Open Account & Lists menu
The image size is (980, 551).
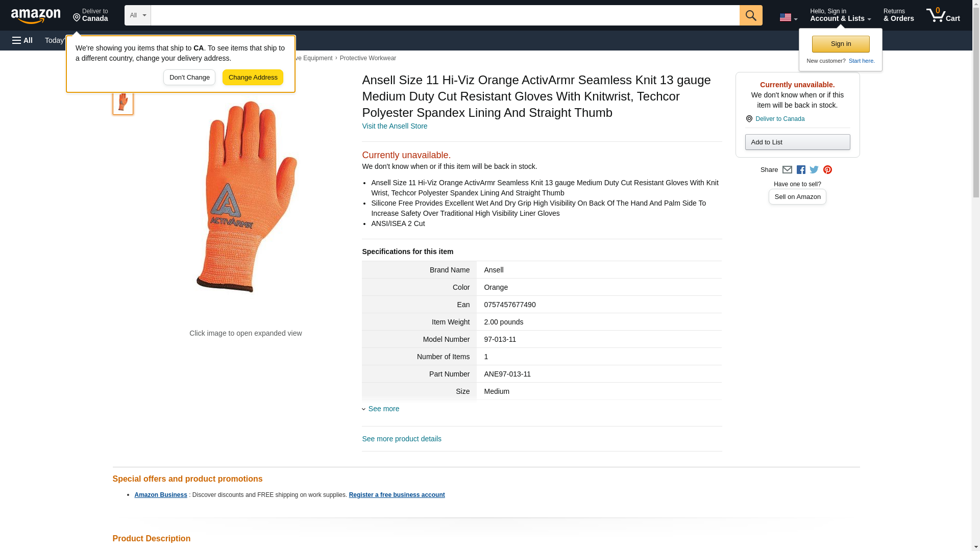coord(840,15)
